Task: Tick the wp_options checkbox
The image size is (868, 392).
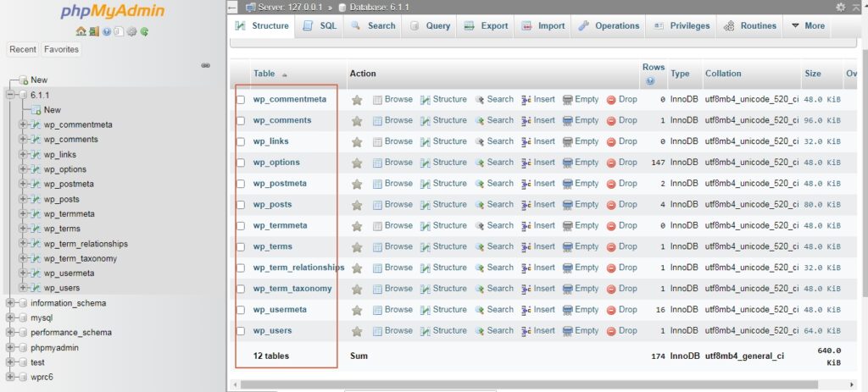Action: 241,163
